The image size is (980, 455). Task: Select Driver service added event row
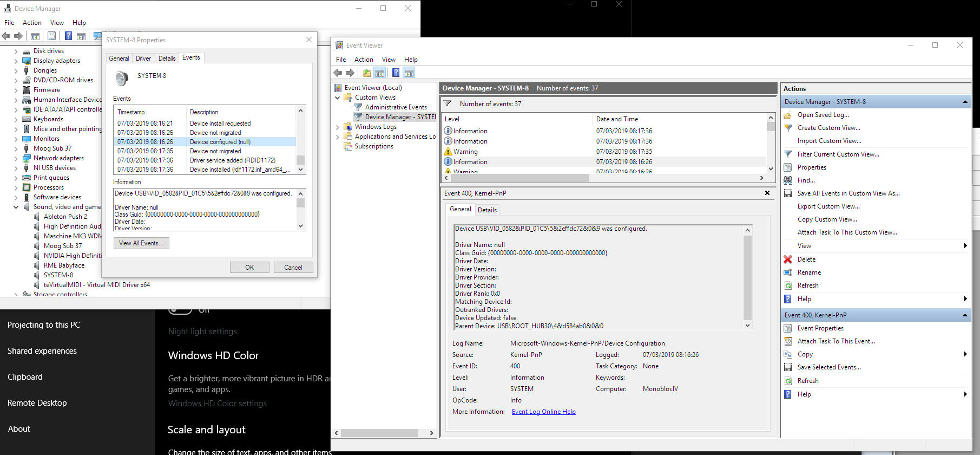click(205, 160)
